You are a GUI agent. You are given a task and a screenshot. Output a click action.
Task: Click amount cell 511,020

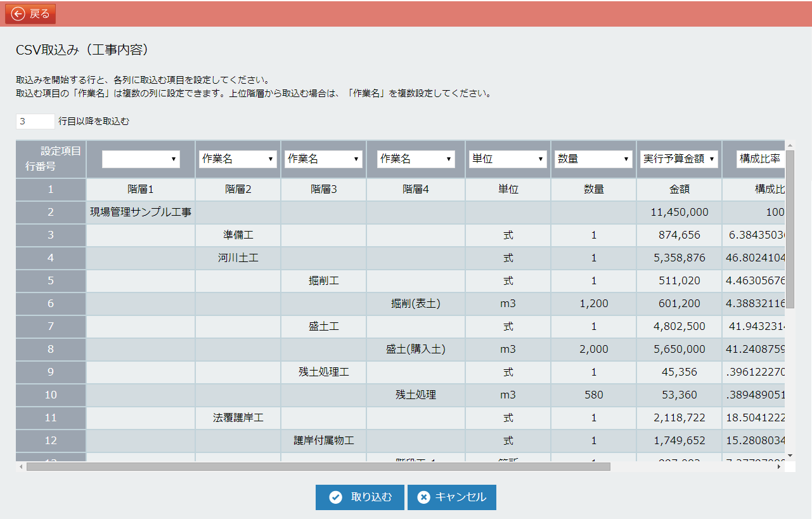679,280
